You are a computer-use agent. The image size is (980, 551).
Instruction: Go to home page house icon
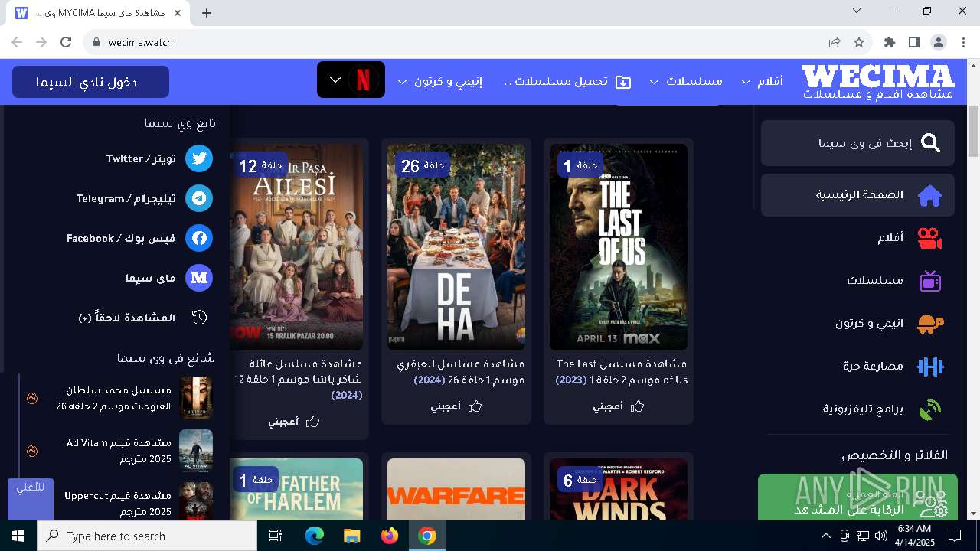[x=930, y=195]
